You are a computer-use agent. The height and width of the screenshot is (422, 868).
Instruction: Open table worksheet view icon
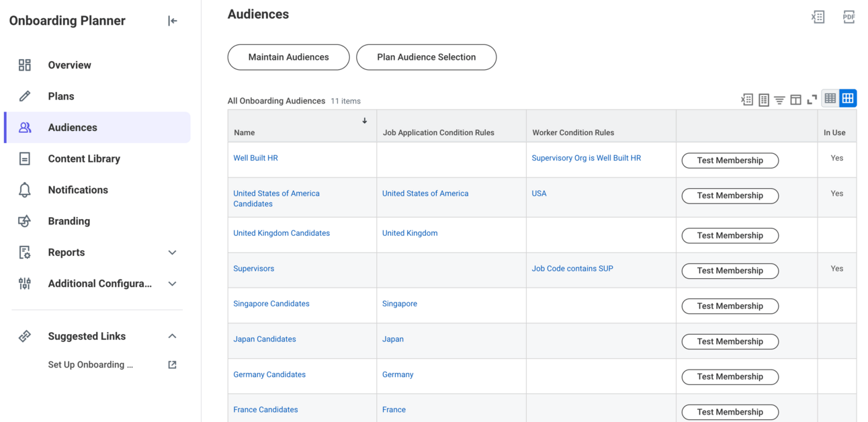[764, 100]
